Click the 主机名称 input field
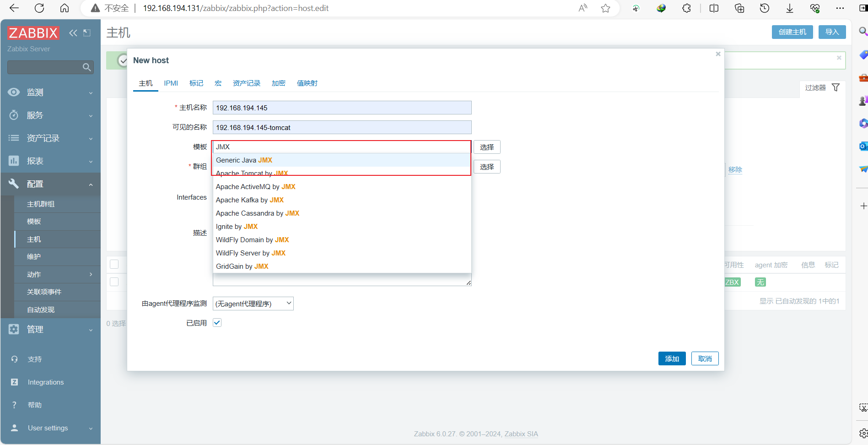The image size is (868, 445). (342, 108)
